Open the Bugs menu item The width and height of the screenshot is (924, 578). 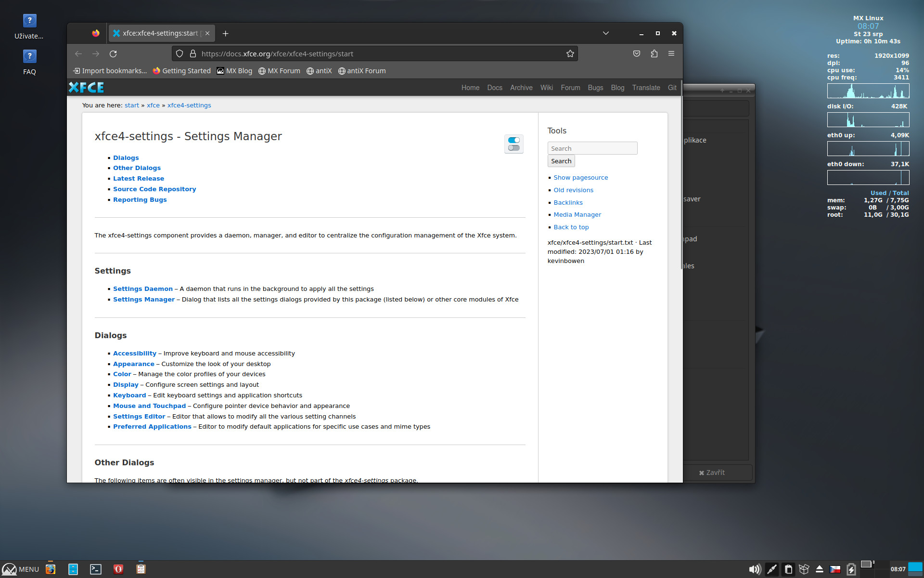pyautogui.click(x=595, y=88)
